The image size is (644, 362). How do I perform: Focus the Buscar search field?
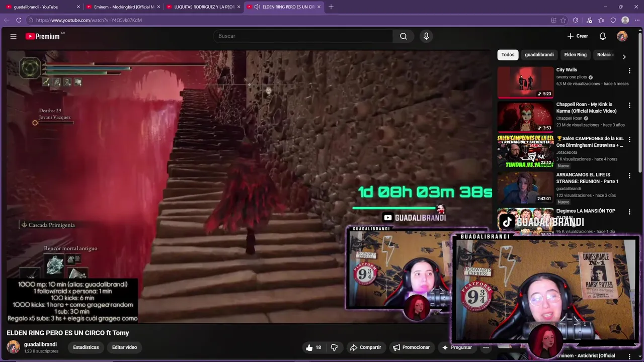pos(303,36)
